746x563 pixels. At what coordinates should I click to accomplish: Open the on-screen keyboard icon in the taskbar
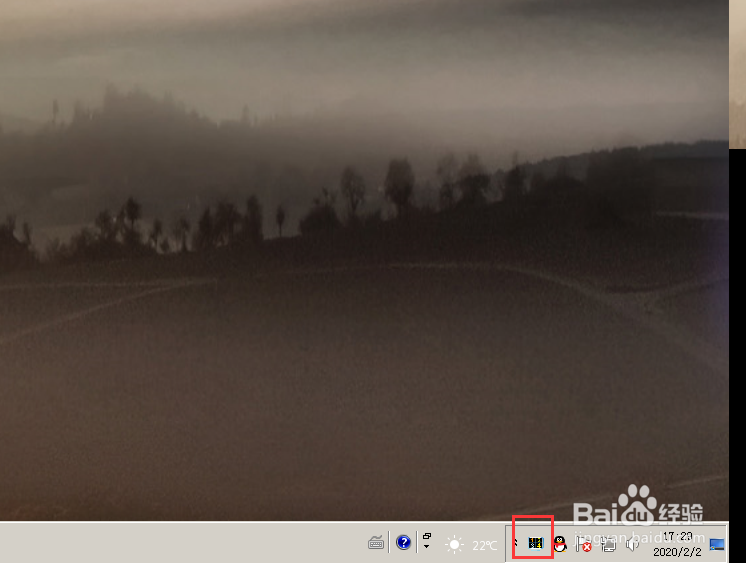(376, 542)
